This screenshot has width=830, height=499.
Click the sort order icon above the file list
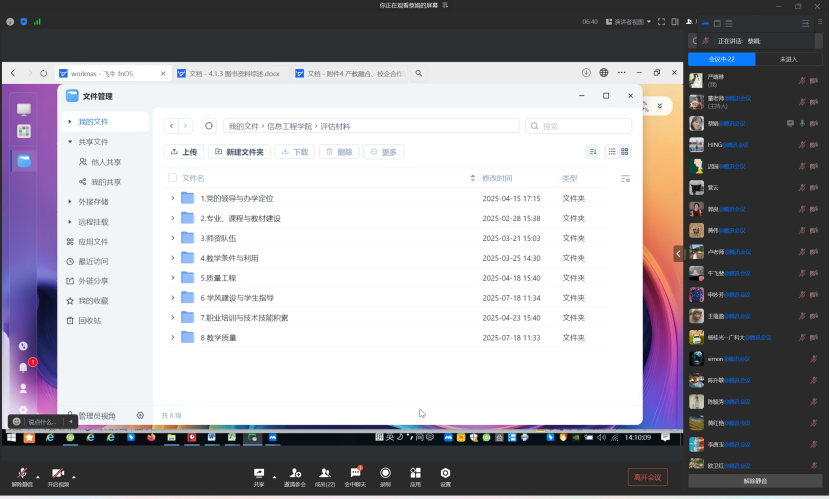click(x=593, y=152)
